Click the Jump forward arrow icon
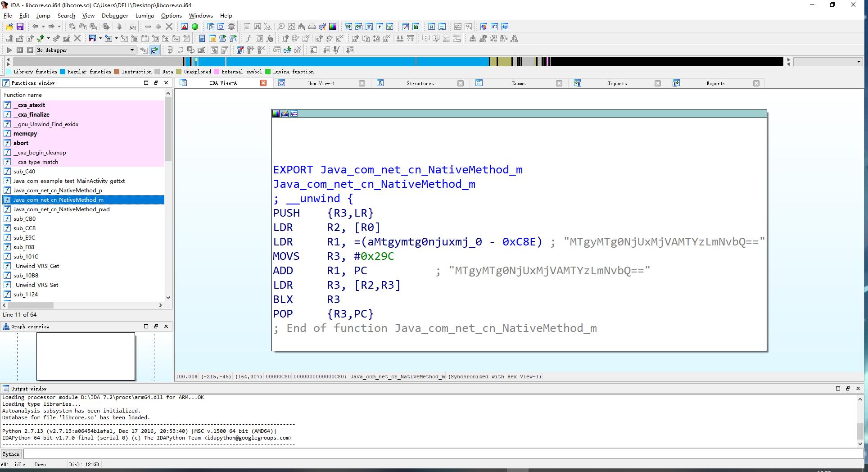Image resolution: width=868 pixels, height=472 pixels. click(51, 27)
